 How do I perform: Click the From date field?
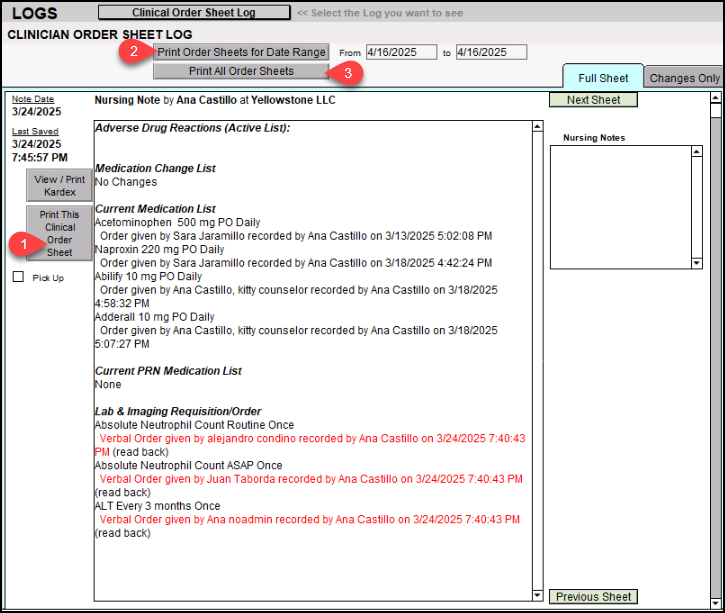(400, 52)
